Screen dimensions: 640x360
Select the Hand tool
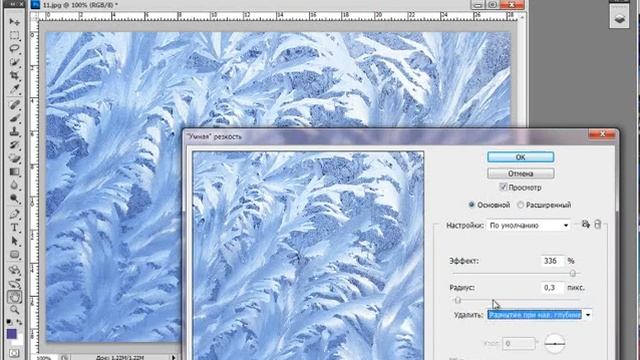[14, 297]
